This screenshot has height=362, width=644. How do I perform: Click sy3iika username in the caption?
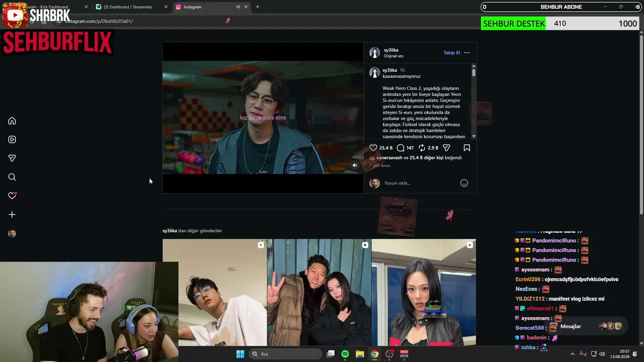click(390, 70)
